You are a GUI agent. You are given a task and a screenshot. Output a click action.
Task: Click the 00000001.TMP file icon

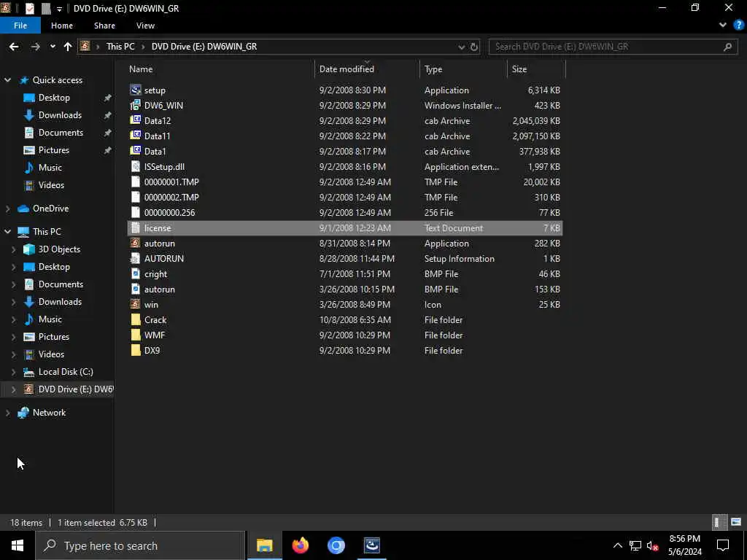tap(136, 182)
